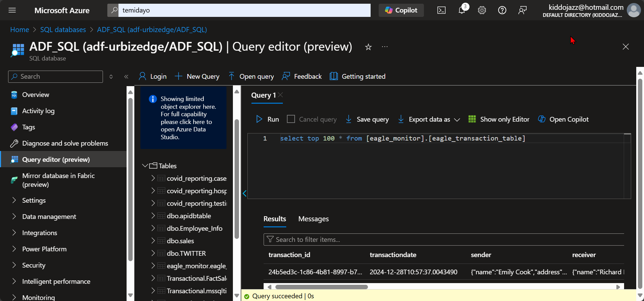Create a New Query
The width and height of the screenshot is (644, 301).
click(x=197, y=76)
